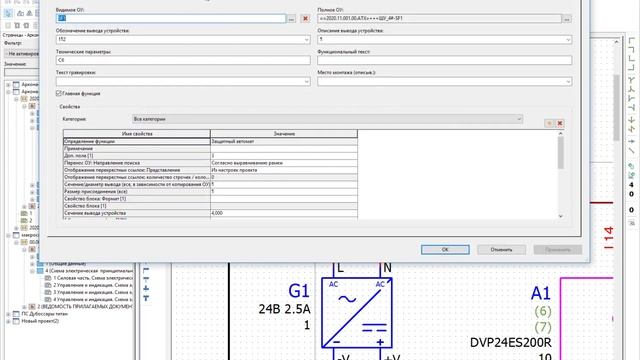Select the interruption point arrow tool
The width and height of the screenshot is (640, 360).
point(631,141)
